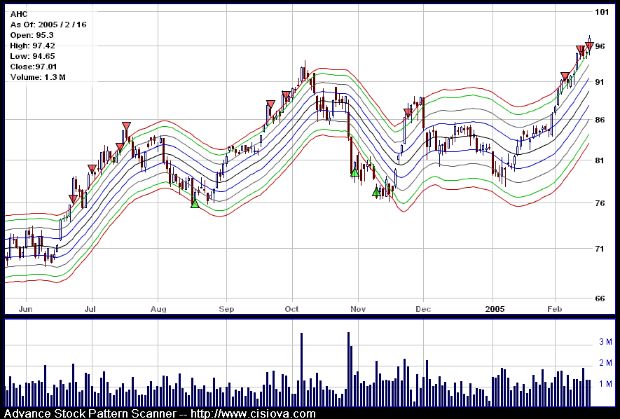Click the Aug month label on time axis
The width and height of the screenshot is (620, 419).
click(x=159, y=309)
